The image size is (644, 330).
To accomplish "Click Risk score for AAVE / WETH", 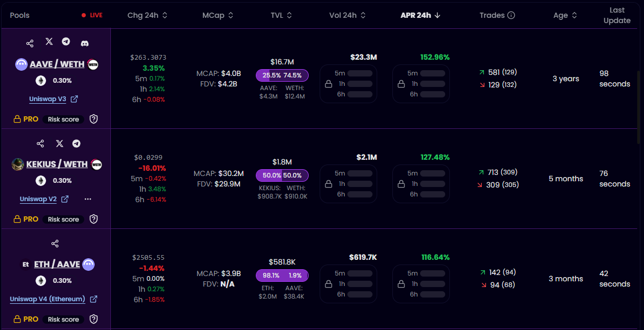I will pyautogui.click(x=63, y=119).
